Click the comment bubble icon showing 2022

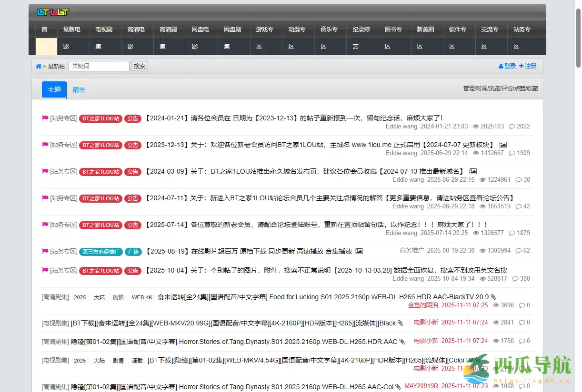512,126
